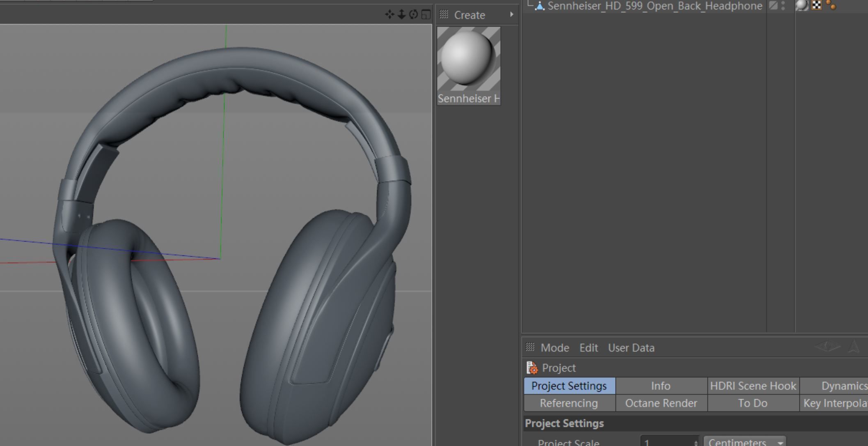Toggle visibility dots for Sennheiser object
Image resolution: width=868 pixels, height=446 pixels.
tap(783, 5)
